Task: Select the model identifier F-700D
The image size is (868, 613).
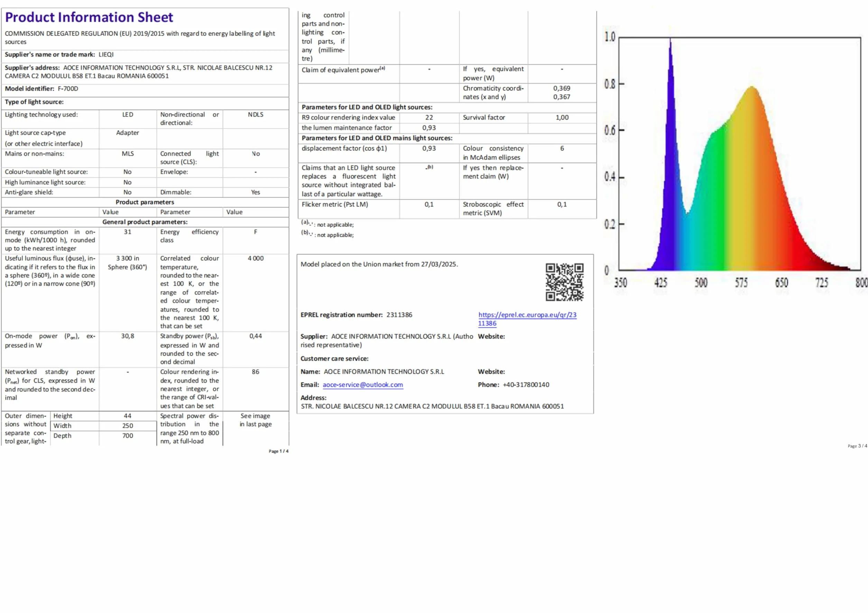Action: click(68, 89)
